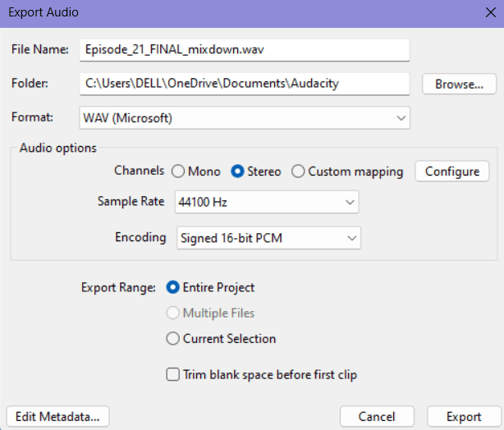
Task: Close the Export Audio dialog window
Action: (x=491, y=12)
